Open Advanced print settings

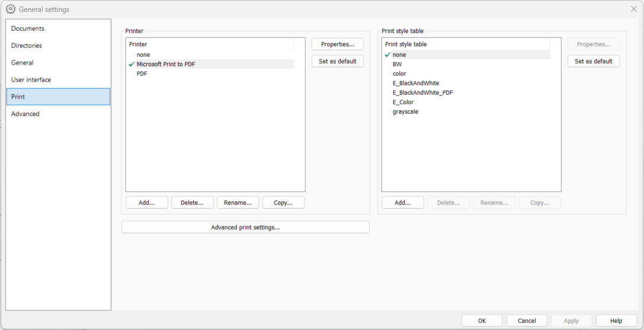pyautogui.click(x=245, y=228)
